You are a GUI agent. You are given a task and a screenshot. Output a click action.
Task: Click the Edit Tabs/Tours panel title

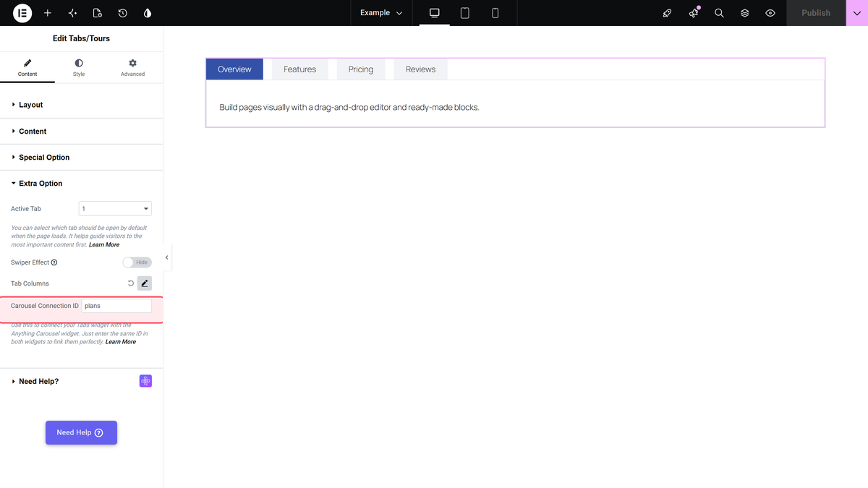(x=81, y=38)
